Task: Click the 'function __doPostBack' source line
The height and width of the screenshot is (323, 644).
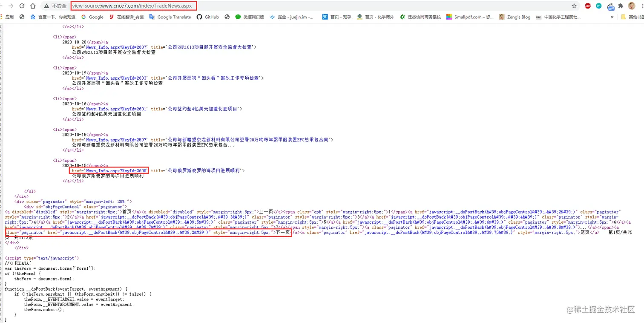Action: click(66, 289)
